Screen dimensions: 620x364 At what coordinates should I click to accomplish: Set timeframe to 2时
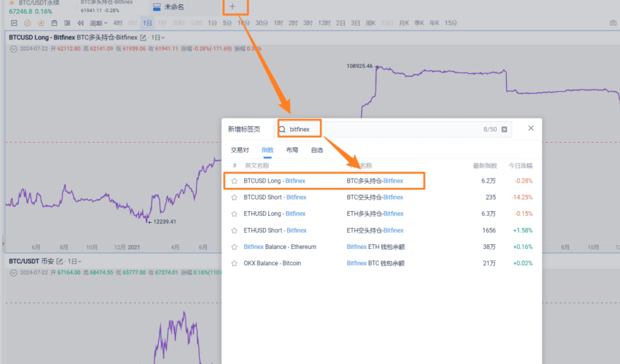coord(293,23)
